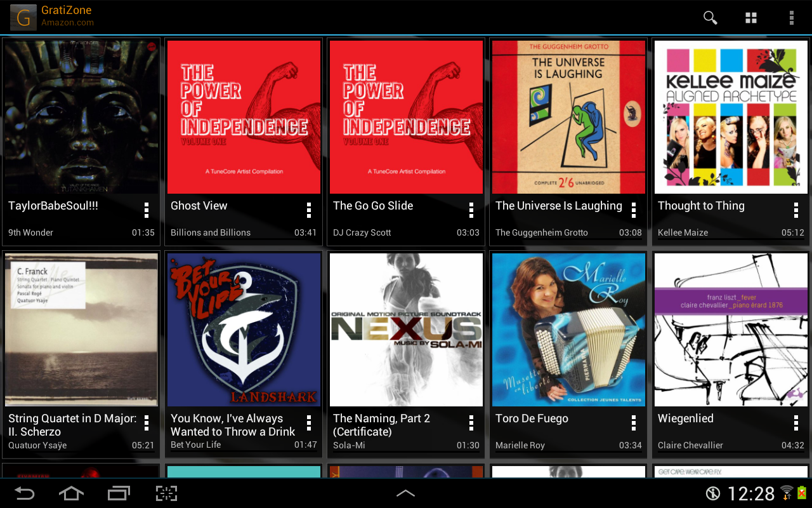Tap the GratiZone app logo
The width and height of the screenshot is (812, 508).
tap(23, 17)
